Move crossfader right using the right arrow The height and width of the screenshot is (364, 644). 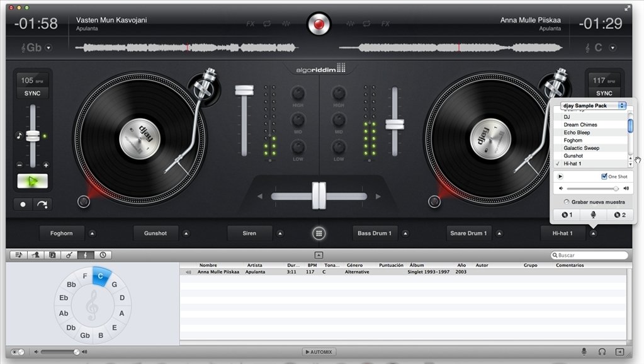pos(378,196)
